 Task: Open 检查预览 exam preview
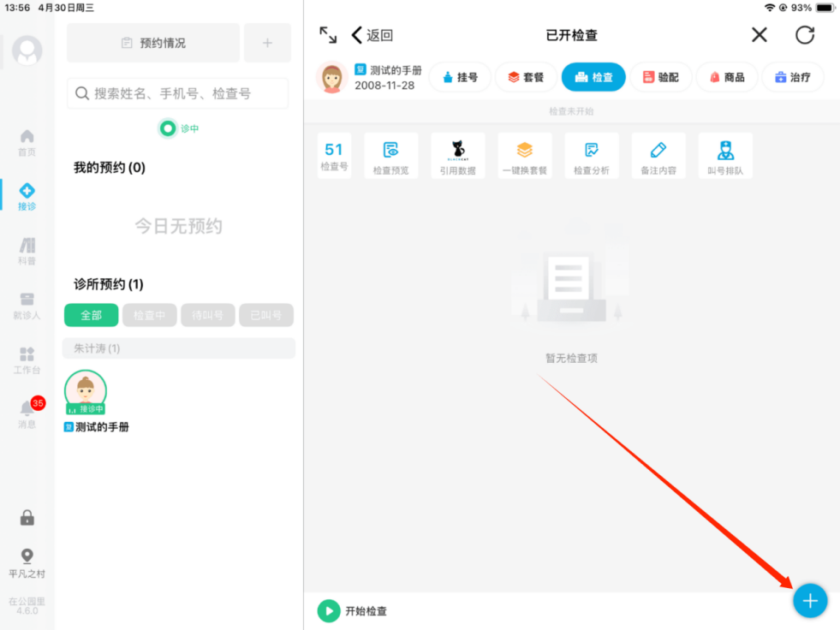pyautogui.click(x=390, y=157)
